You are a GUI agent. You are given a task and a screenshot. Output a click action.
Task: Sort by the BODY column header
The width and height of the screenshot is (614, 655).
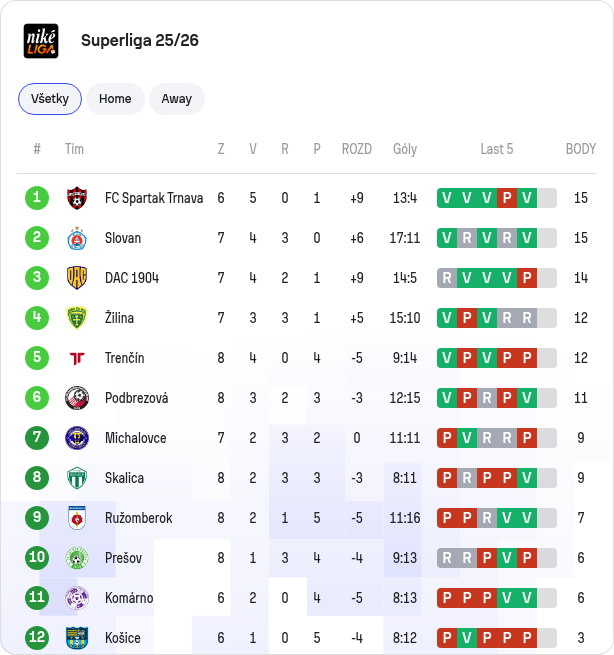coord(581,149)
